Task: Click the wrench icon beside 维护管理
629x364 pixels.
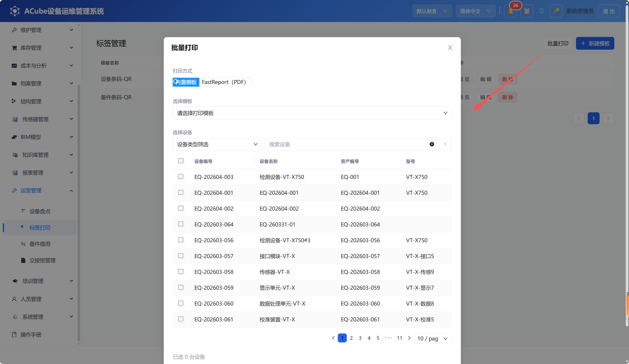Action: tap(14, 30)
